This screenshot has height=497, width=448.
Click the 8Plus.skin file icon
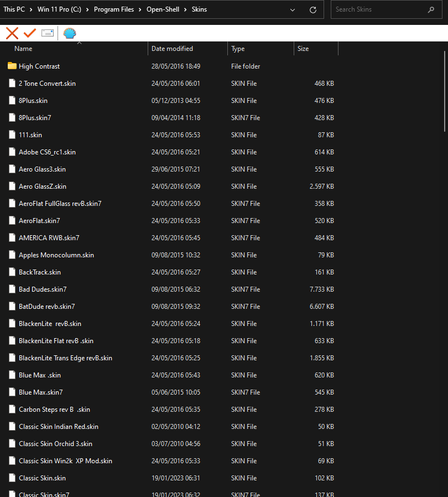(12, 100)
